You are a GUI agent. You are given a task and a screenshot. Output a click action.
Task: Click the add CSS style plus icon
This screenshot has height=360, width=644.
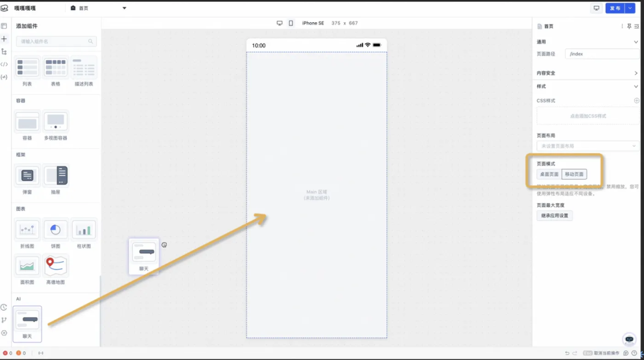pyautogui.click(x=636, y=101)
